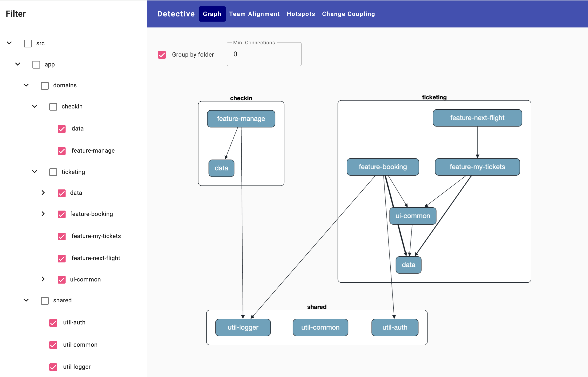The height and width of the screenshot is (377, 588).
Task: Select the feature-next-flight graph node
Action: [x=477, y=118]
